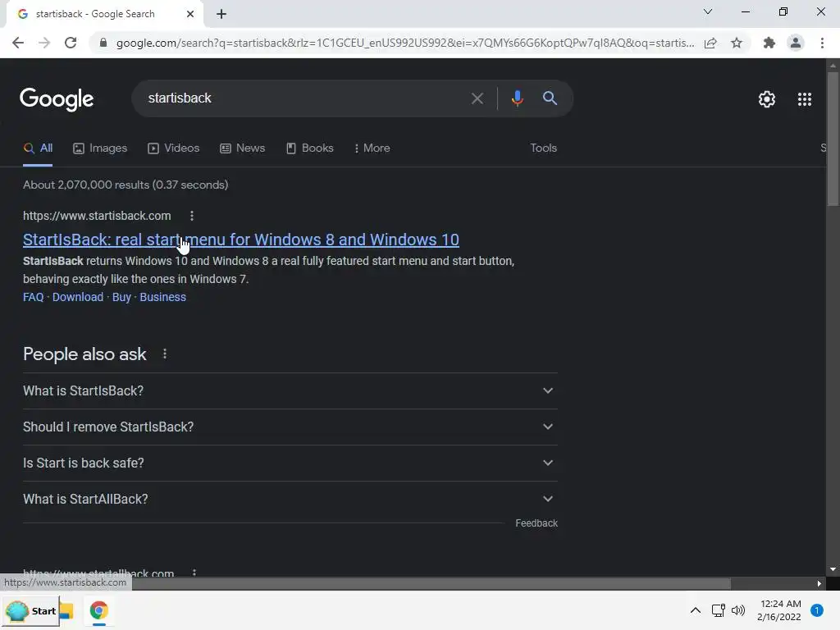Open a new tab with plus button
The image size is (840, 630).
coord(221,14)
